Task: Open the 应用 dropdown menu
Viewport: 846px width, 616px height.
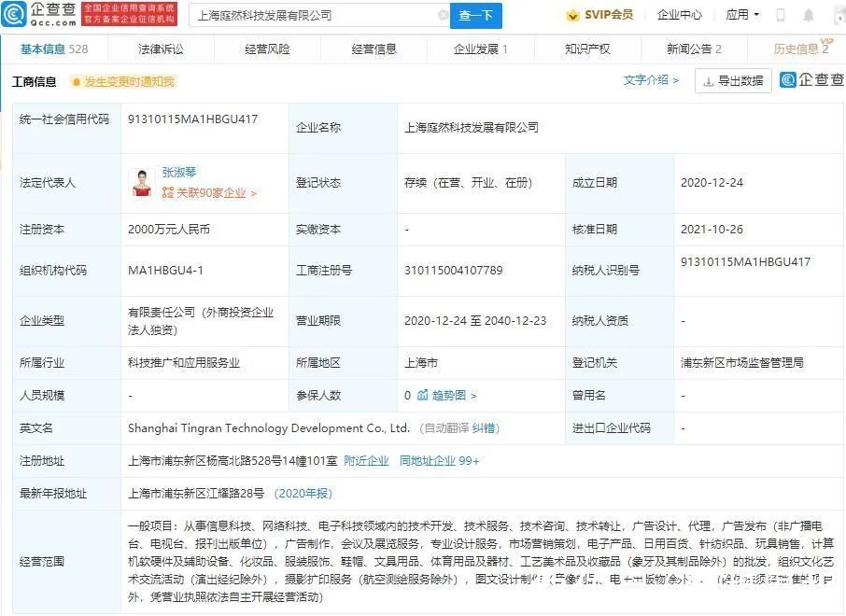Action: (x=742, y=15)
